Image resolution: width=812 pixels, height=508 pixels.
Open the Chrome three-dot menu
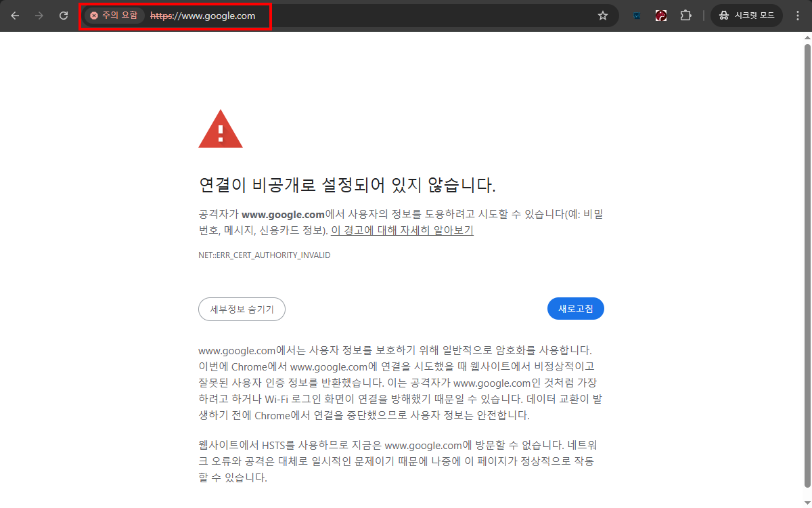(797, 16)
